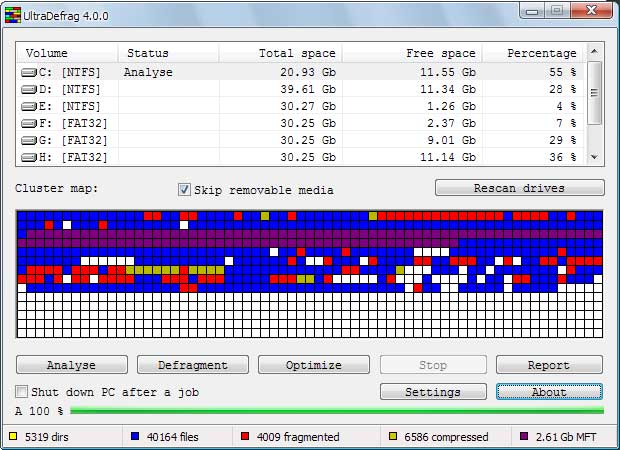Select the E: drive icon
Viewport: 620px width, 450px height.
tap(28, 107)
